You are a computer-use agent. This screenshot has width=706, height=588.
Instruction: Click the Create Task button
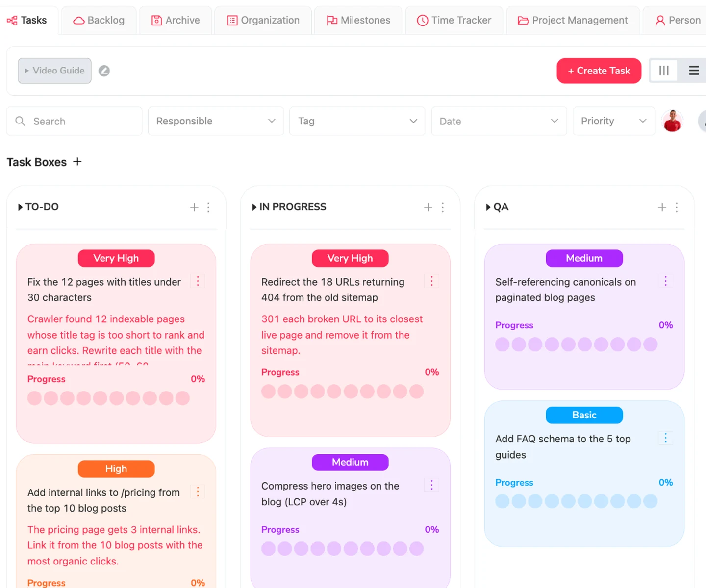click(x=599, y=71)
